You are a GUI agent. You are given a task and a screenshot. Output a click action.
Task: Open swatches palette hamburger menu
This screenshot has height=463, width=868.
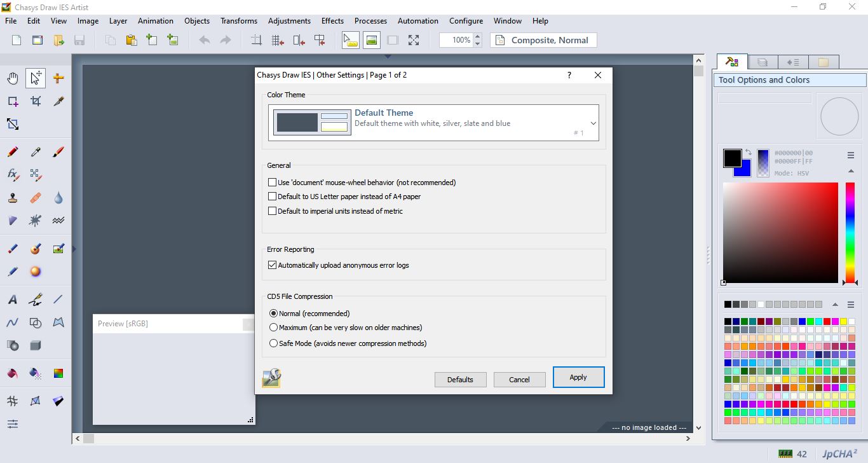[x=851, y=305]
